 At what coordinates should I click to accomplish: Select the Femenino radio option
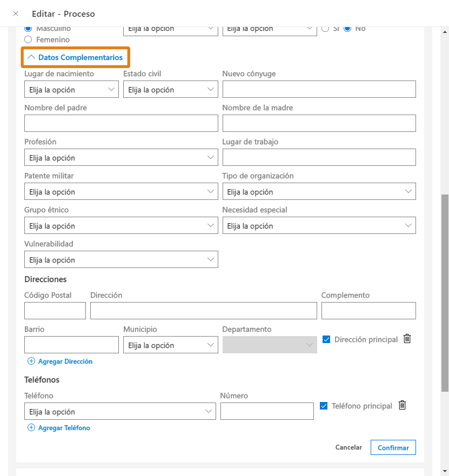(x=28, y=39)
